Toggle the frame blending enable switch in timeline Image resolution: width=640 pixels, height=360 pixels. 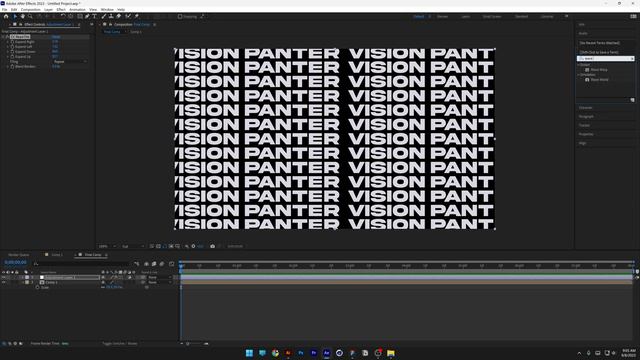[154, 264]
